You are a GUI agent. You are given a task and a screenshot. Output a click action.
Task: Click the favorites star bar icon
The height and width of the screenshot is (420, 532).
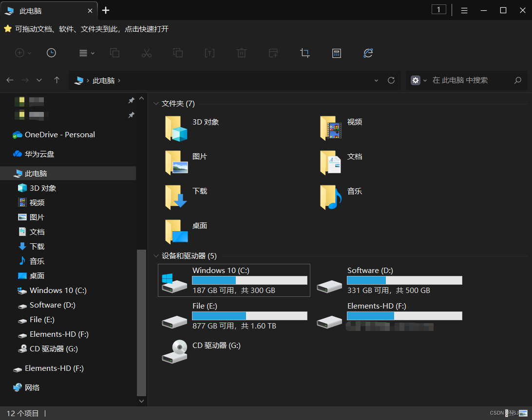pyautogui.click(x=8, y=29)
